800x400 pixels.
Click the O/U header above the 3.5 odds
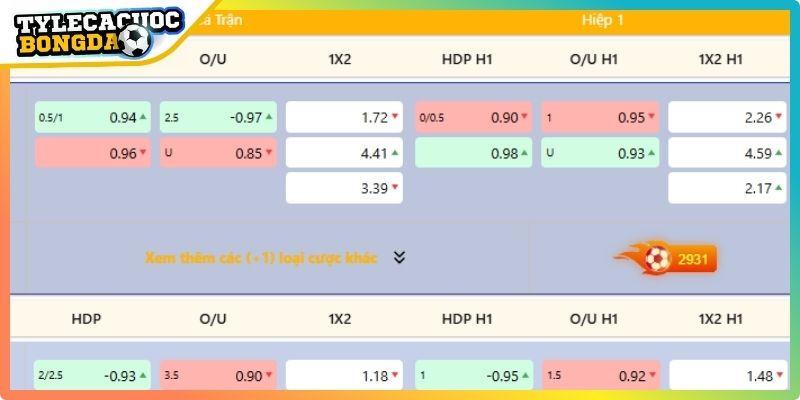click(x=213, y=319)
